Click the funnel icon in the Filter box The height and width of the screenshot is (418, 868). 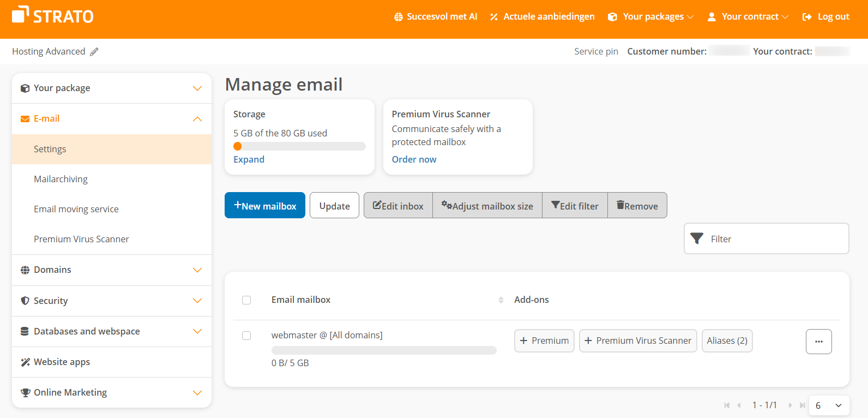[x=697, y=238]
